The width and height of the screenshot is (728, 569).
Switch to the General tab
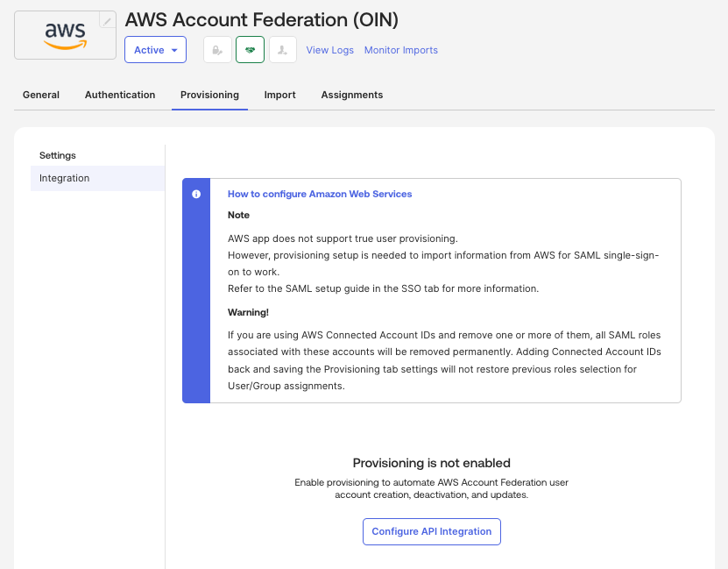(x=41, y=95)
